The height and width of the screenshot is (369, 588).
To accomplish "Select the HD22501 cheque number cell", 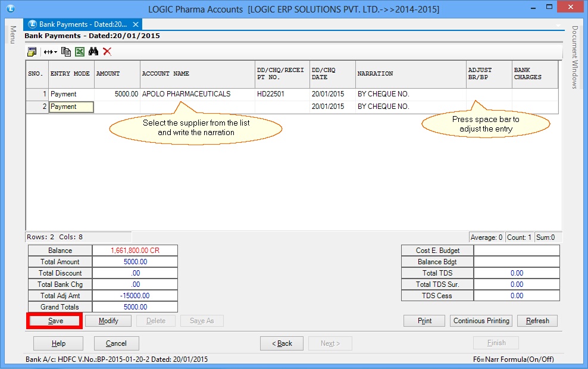I will [282, 94].
